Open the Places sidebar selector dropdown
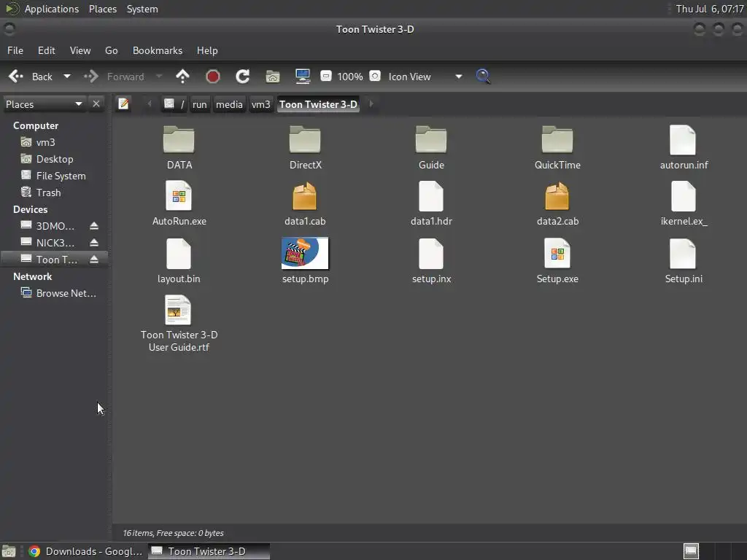 pyautogui.click(x=43, y=104)
